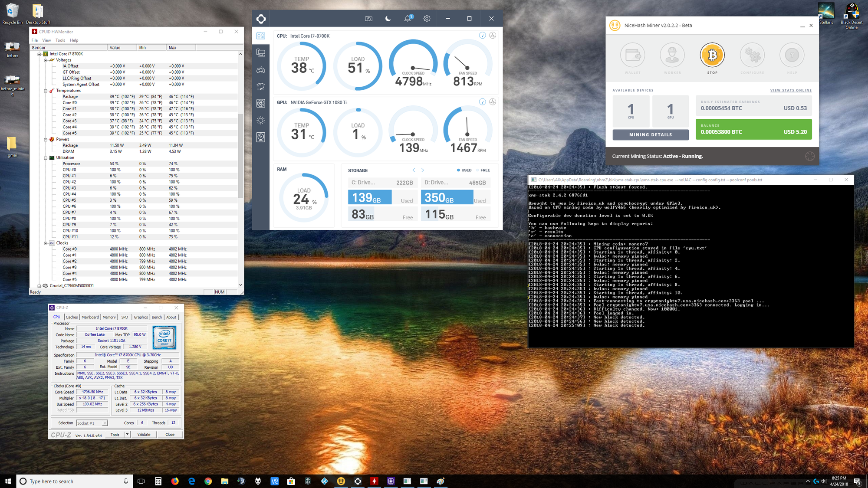This screenshot has height=488, width=868.
Task: Validate CPU-Z results with Validate button
Action: [x=144, y=434]
